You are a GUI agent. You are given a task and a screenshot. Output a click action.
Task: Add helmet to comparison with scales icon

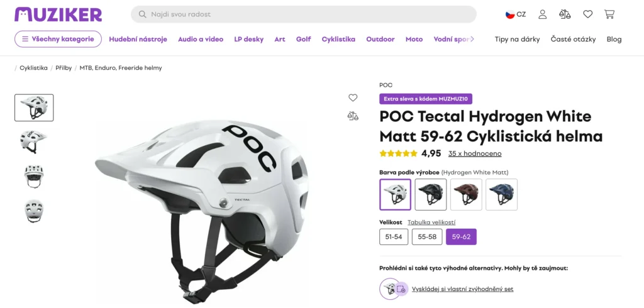[x=353, y=116]
